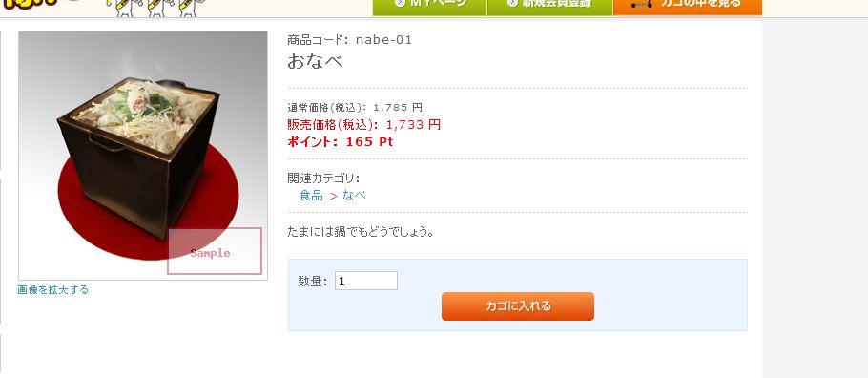Click the おなべ product photo

143,156
